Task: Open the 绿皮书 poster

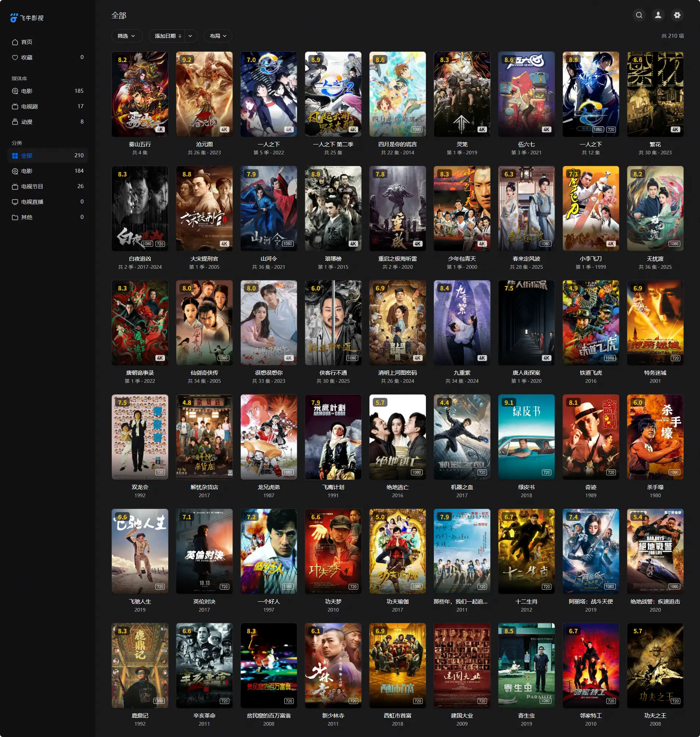Action: coord(527,437)
